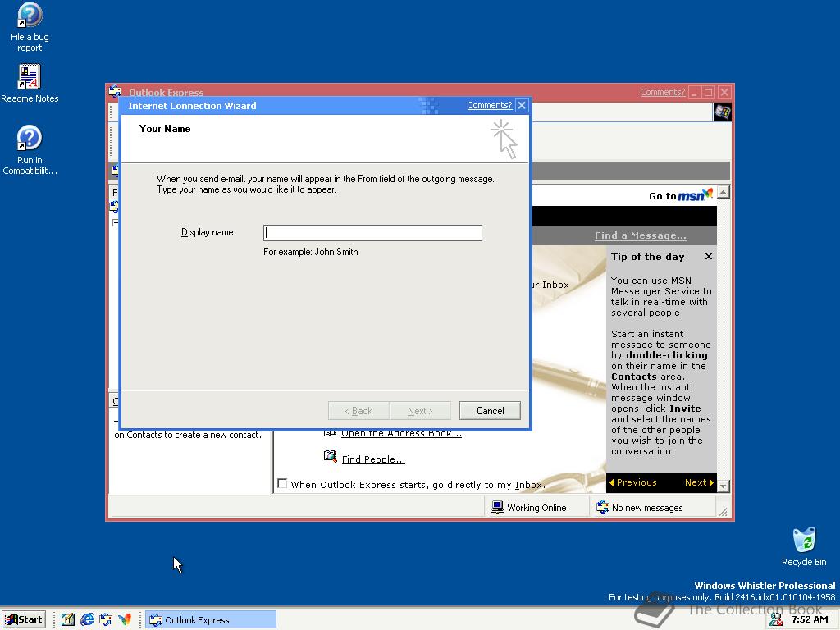Launch Internet Explorer from quick launch
The width and height of the screenshot is (840, 630).
(87, 620)
